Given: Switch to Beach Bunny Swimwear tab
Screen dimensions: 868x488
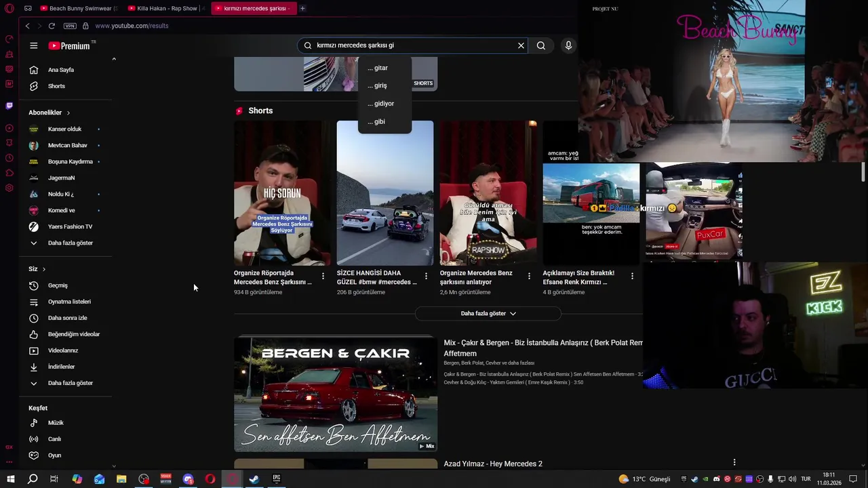Looking at the screenshot, I should 78,8.
